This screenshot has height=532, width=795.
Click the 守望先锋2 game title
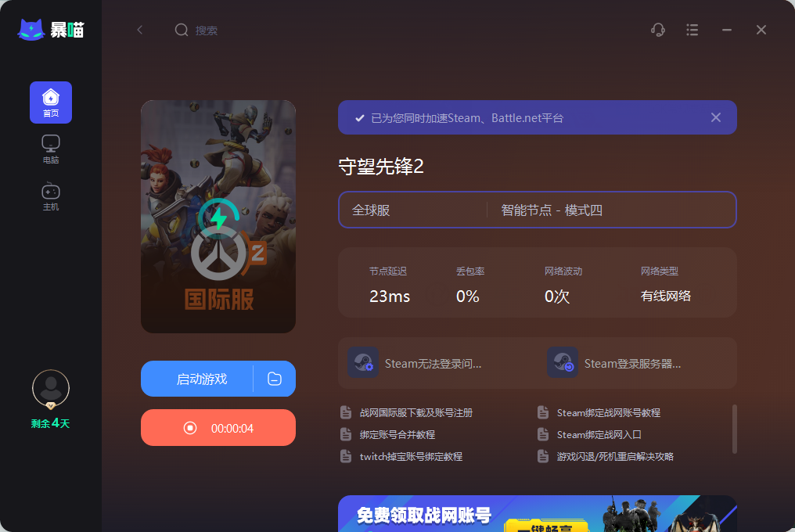coord(381,167)
